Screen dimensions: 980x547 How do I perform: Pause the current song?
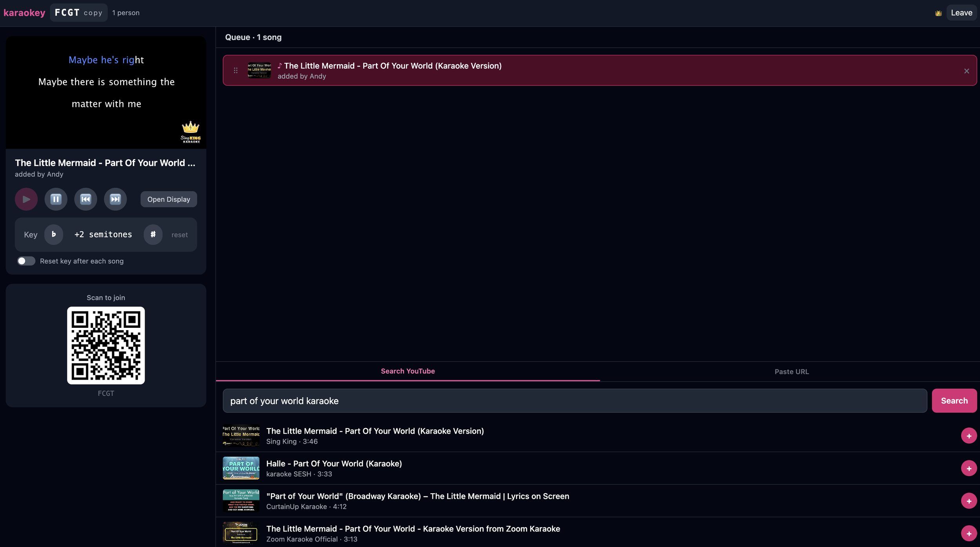click(x=56, y=199)
